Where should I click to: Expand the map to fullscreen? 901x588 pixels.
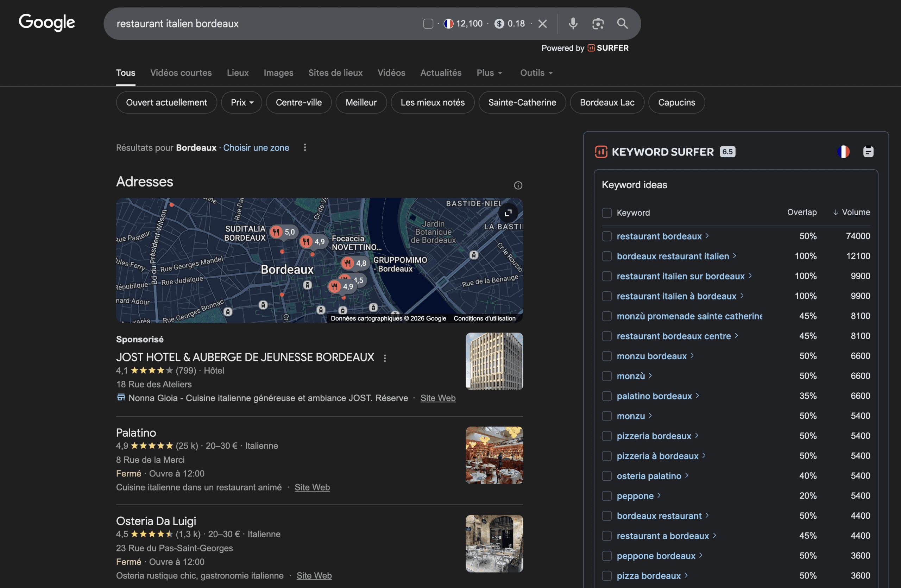coord(509,213)
